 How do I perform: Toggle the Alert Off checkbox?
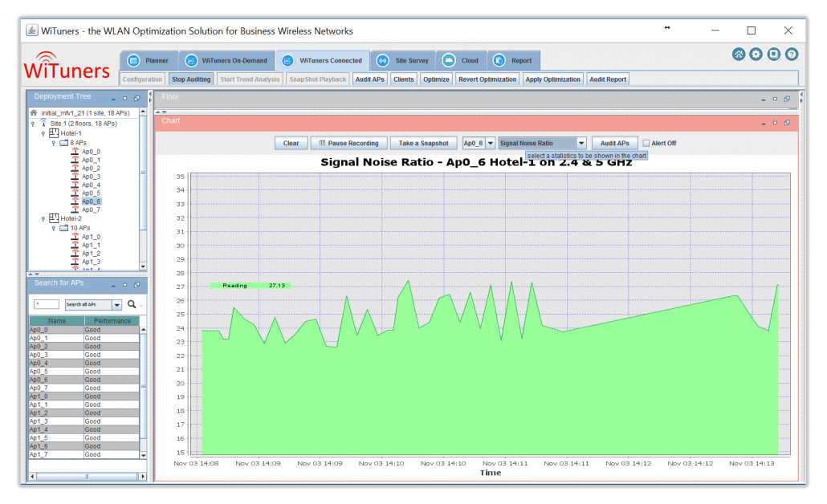(x=646, y=143)
